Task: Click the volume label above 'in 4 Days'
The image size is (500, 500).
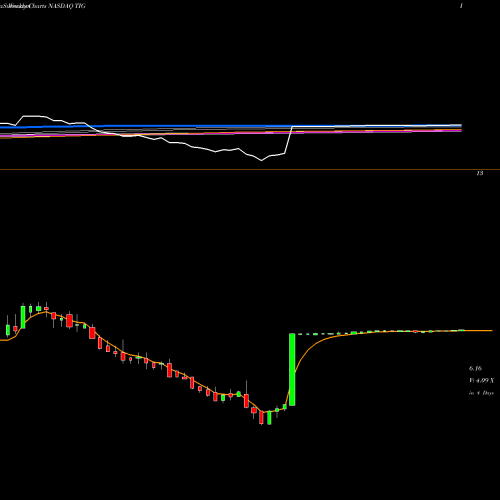Action: [x=481, y=381]
